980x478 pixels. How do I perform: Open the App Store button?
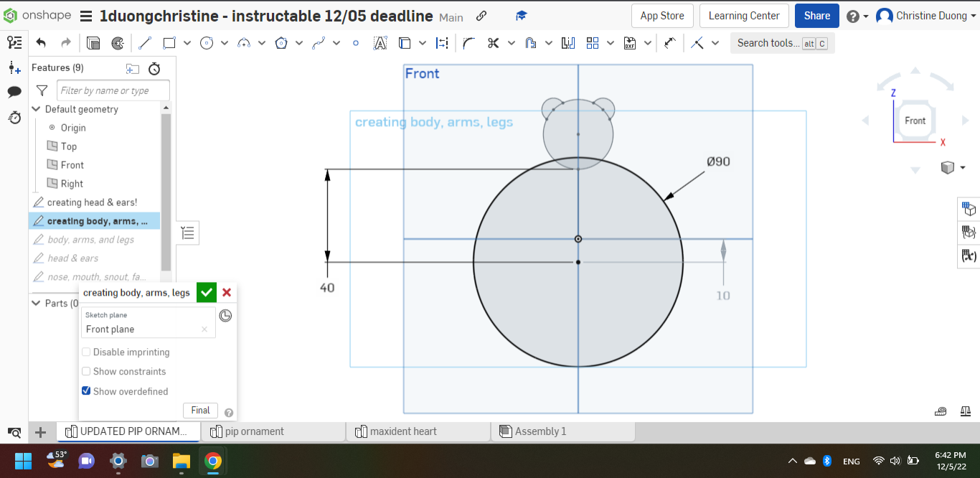tap(662, 16)
